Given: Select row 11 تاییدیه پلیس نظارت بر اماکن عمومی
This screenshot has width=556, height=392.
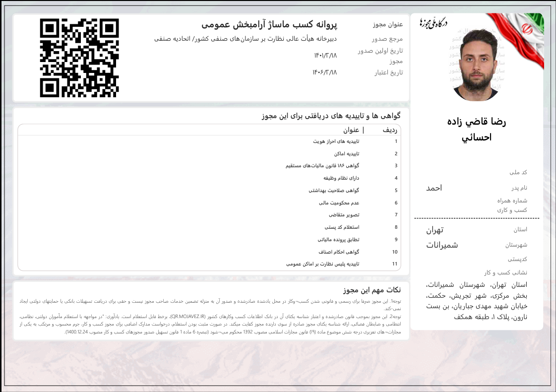Looking at the screenshot, I should (x=209, y=264).
